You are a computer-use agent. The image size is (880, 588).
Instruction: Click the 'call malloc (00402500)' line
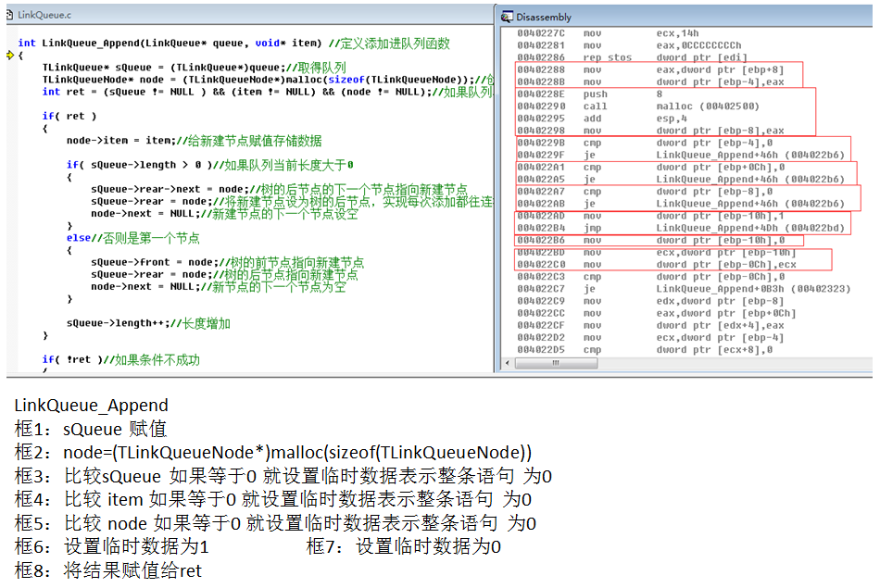(638, 106)
